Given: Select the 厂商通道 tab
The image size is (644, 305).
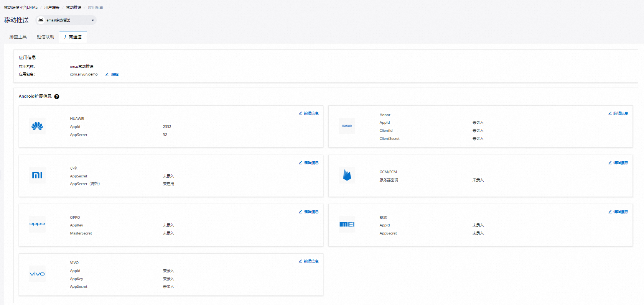Looking at the screenshot, I should [73, 37].
